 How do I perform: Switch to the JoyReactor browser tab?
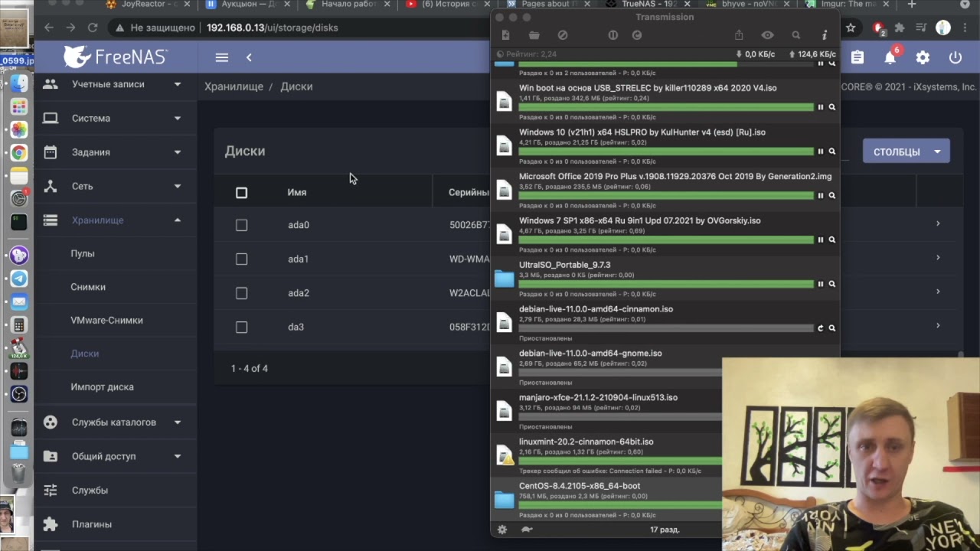(x=145, y=5)
